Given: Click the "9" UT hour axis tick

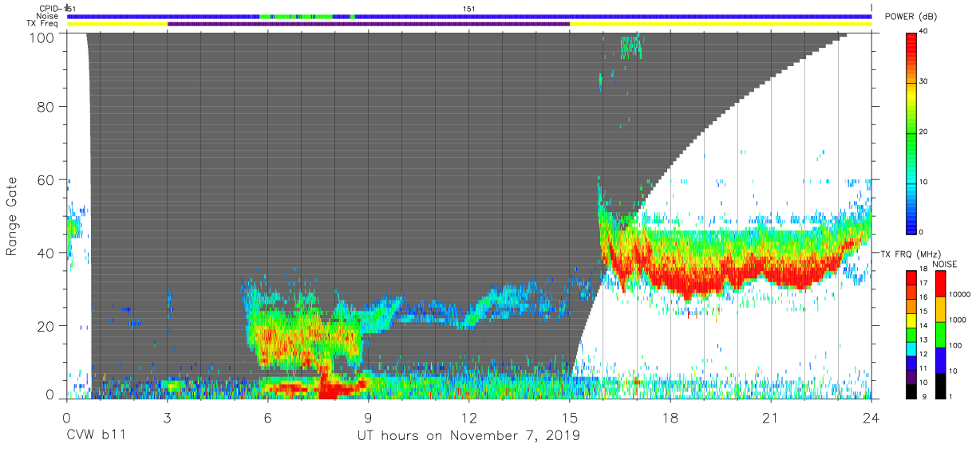Looking at the screenshot, I should pos(368,418).
